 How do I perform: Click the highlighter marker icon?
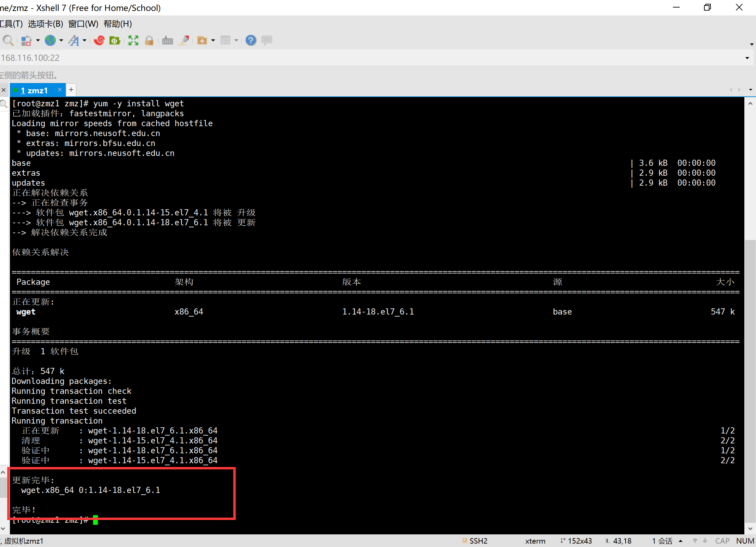pos(184,40)
